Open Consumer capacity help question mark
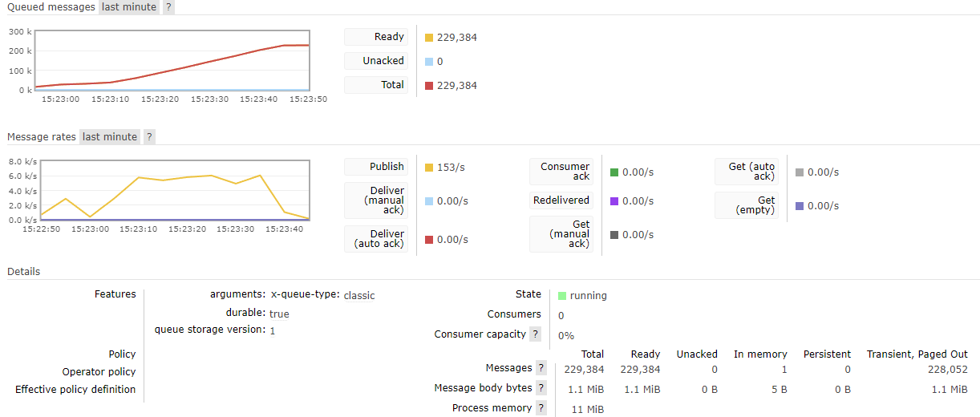980x417 pixels. click(x=536, y=334)
